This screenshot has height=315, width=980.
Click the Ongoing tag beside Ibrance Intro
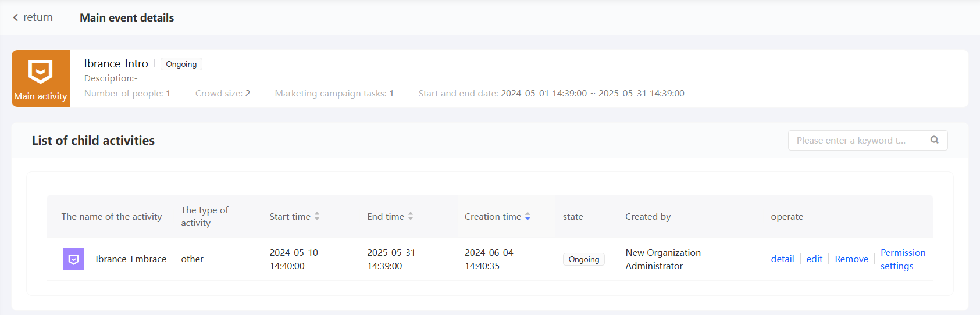[x=181, y=64]
